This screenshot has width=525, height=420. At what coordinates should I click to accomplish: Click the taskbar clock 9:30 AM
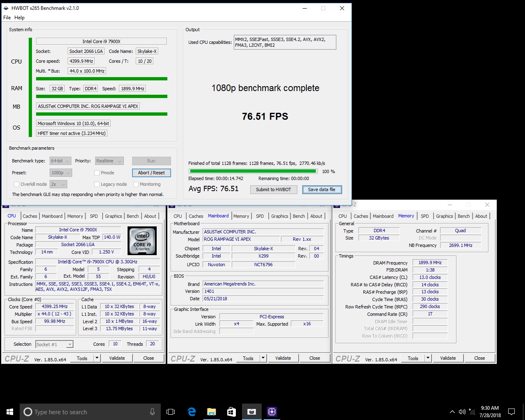click(x=490, y=412)
